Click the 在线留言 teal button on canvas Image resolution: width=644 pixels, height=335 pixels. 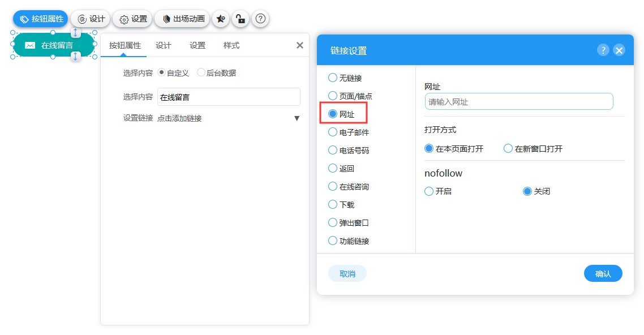53,45
